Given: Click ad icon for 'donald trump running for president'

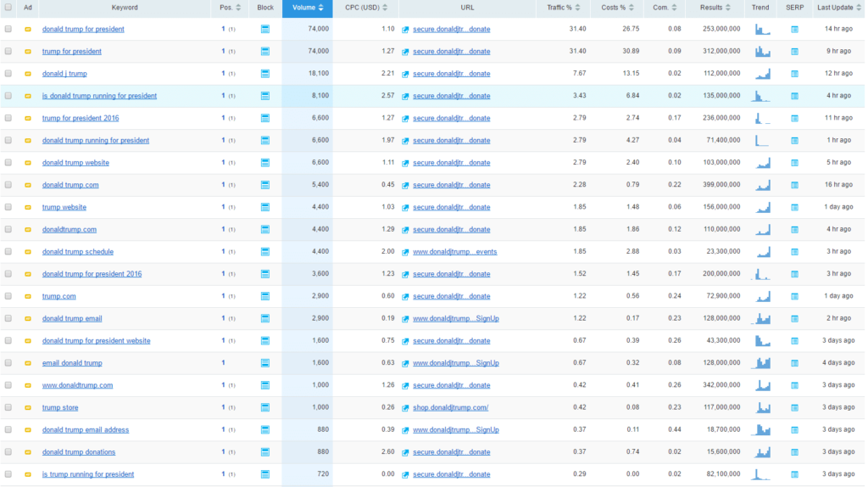Looking at the screenshot, I should point(28,141).
